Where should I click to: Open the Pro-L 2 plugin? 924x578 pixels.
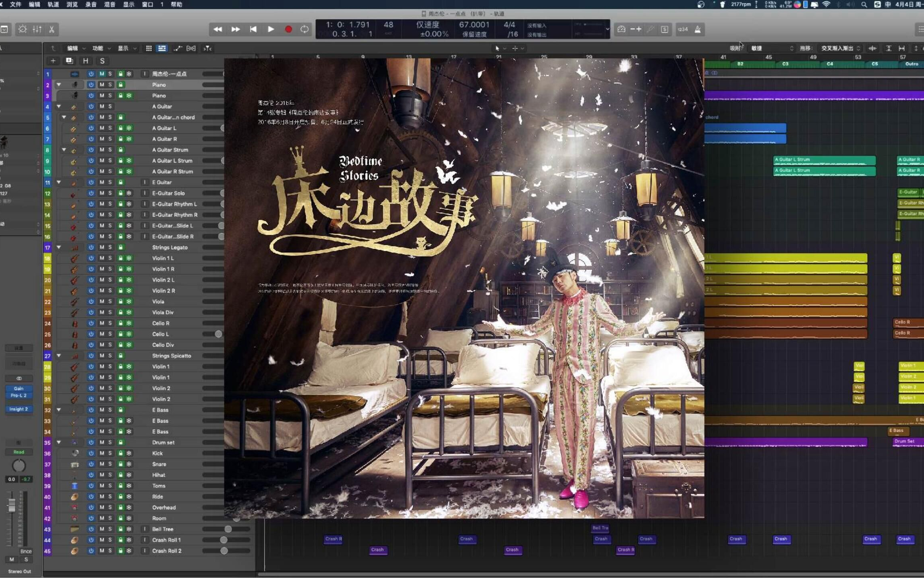[x=18, y=395]
